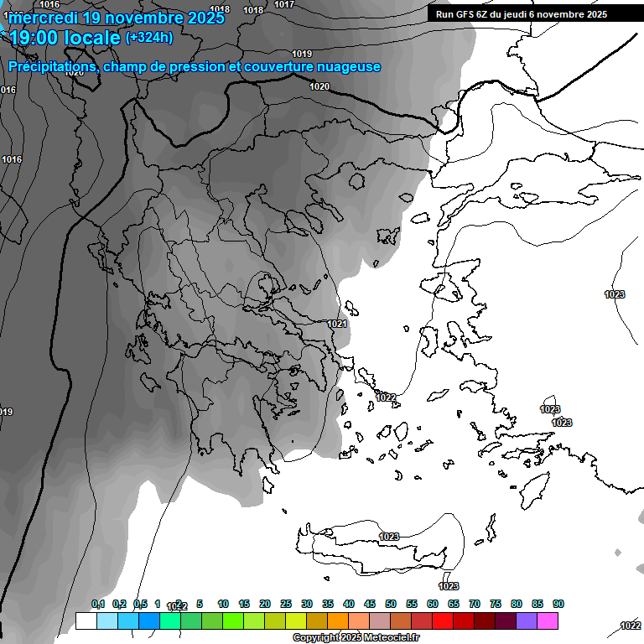Select the yellow legend swatch under 25

point(295,621)
